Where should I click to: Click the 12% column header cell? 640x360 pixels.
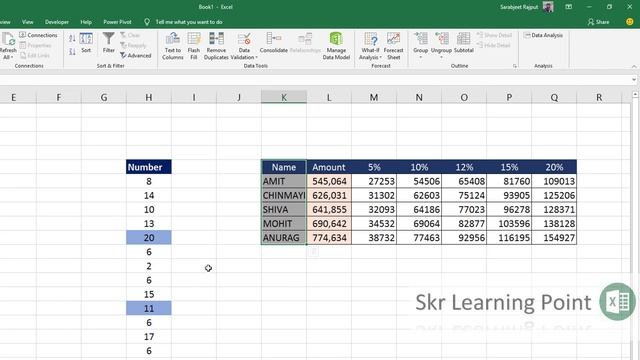pyautogui.click(x=464, y=167)
